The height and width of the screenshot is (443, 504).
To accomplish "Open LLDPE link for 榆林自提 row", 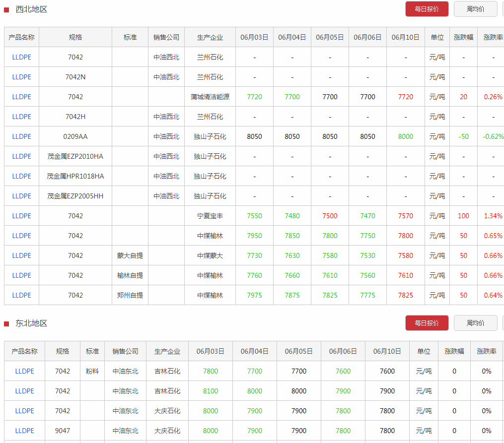I will pos(21,276).
